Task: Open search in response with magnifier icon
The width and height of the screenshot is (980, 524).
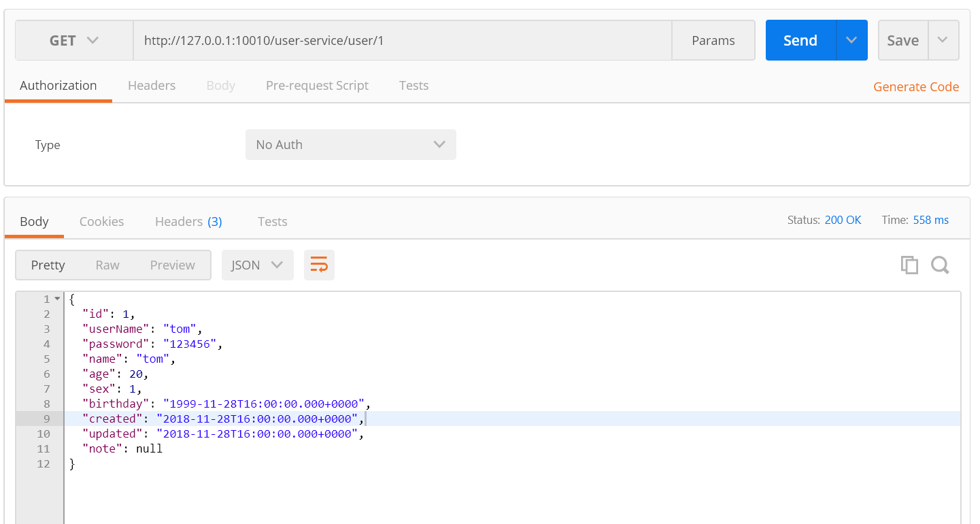Action: [x=940, y=265]
